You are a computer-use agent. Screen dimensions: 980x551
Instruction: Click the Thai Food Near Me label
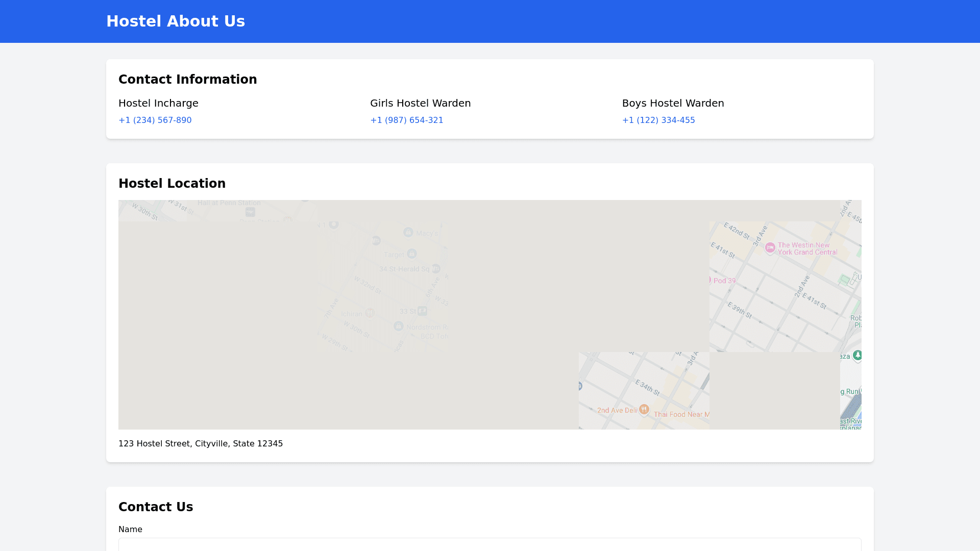click(681, 414)
